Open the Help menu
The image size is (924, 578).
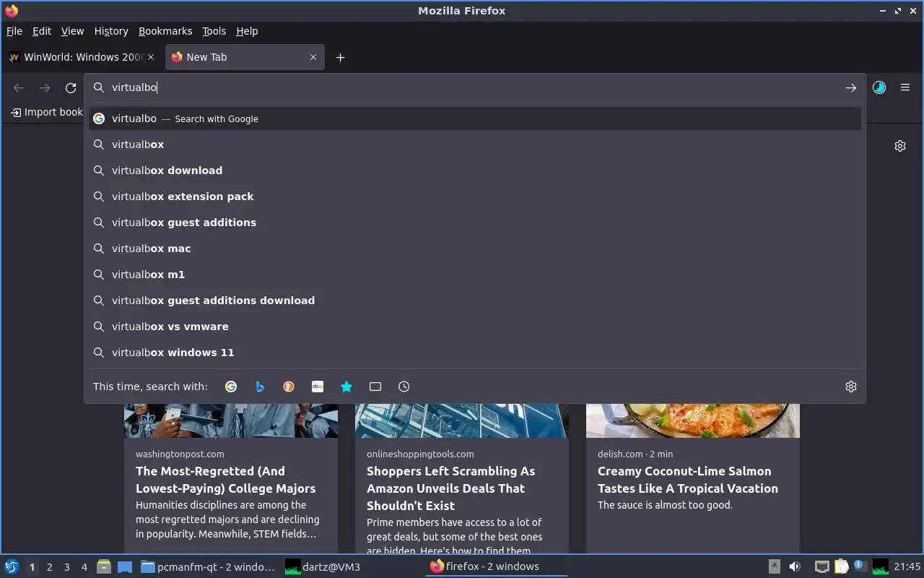point(247,31)
